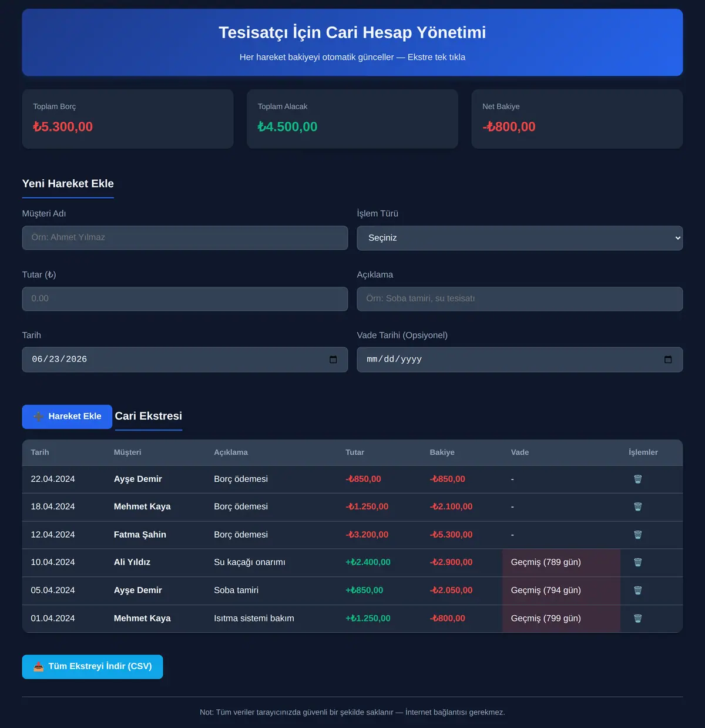Delete the 18.04.2024 Mehmet Kaya entry
Viewport: 705px width, 728px height.
637,507
